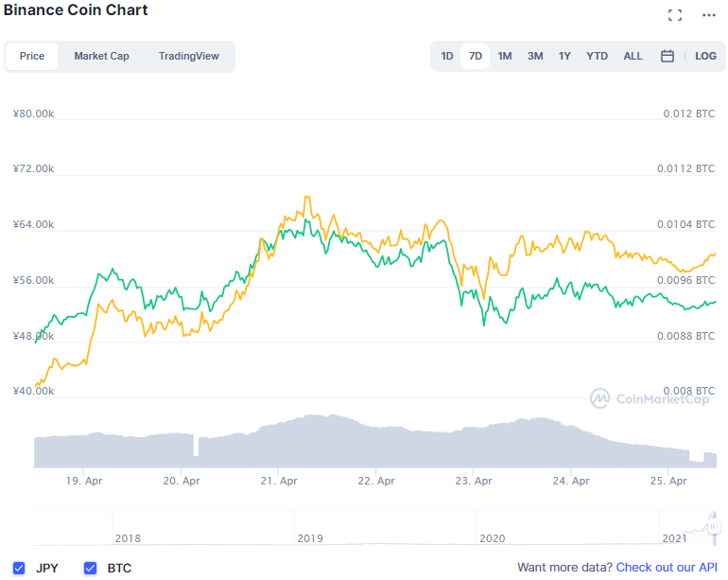Open the three-dot more options menu
The image size is (728, 580).
click(708, 15)
